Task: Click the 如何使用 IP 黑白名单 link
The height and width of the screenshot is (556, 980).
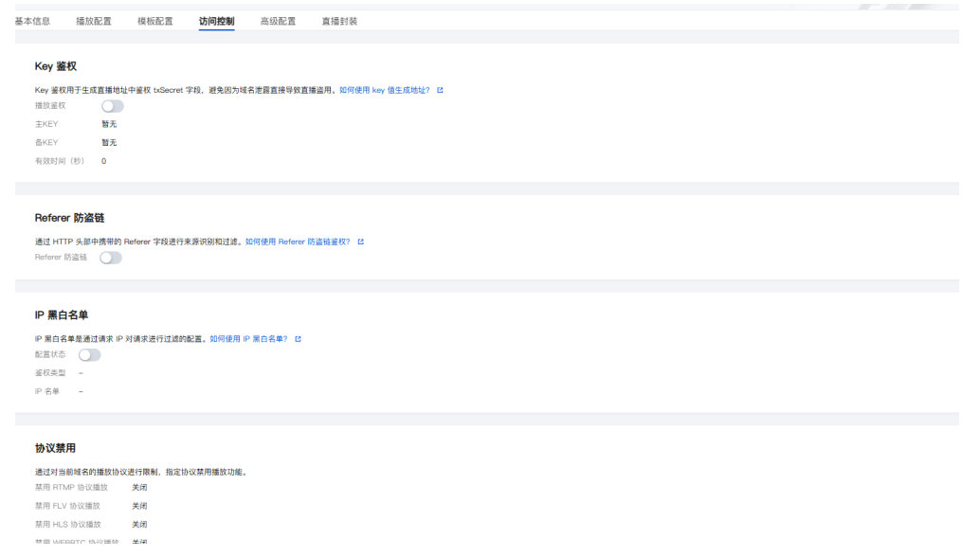Action: [248, 338]
